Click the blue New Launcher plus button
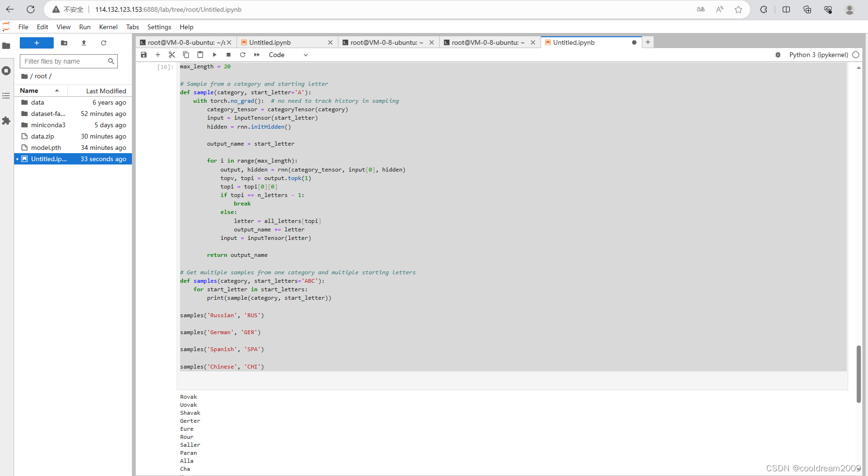The height and width of the screenshot is (476, 868). [x=37, y=43]
